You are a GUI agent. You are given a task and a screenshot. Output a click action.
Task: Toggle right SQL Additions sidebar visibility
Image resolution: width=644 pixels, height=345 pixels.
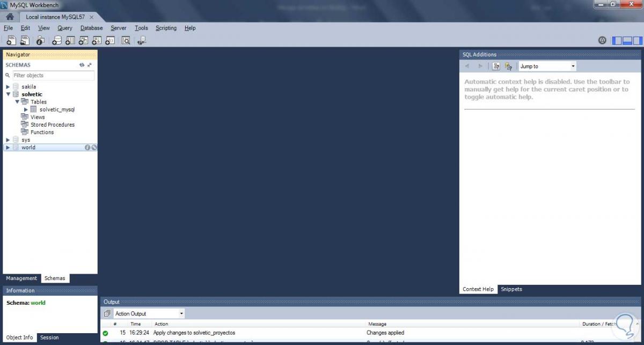click(637, 40)
